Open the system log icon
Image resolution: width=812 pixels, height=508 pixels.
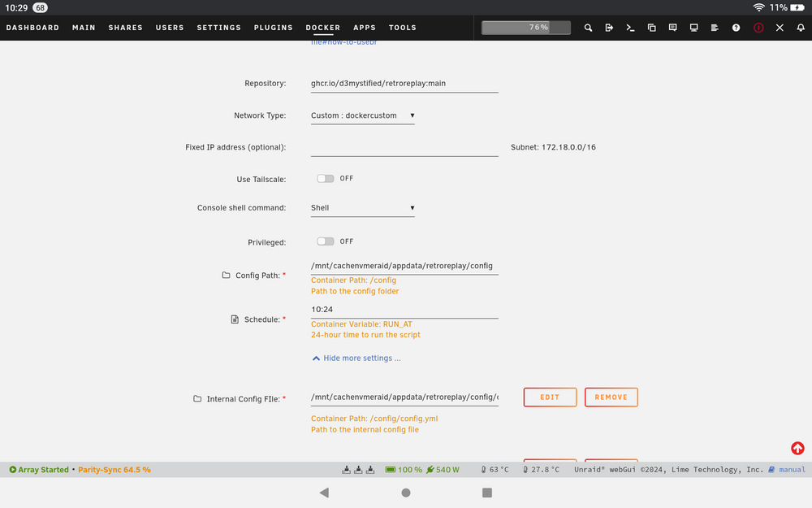pyautogui.click(x=715, y=28)
